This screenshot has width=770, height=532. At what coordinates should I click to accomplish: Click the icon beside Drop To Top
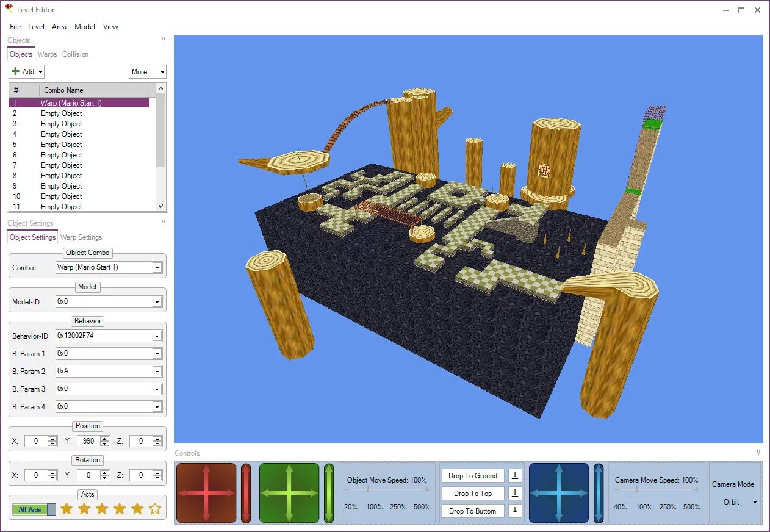(515, 493)
